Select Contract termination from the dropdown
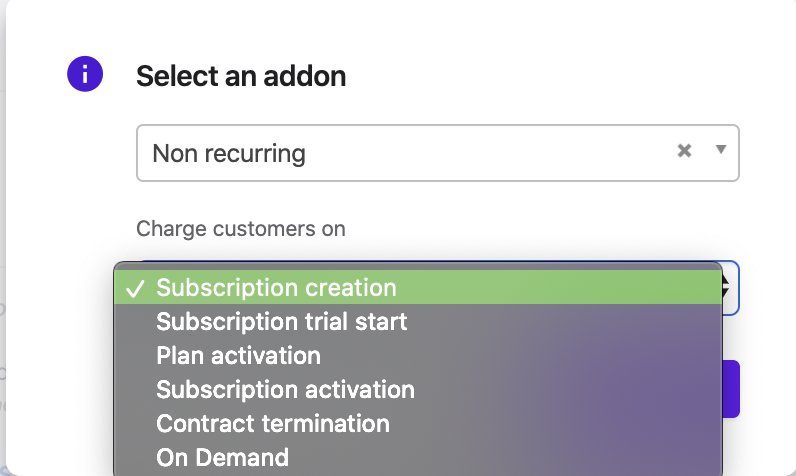796x476 pixels. tap(273, 424)
